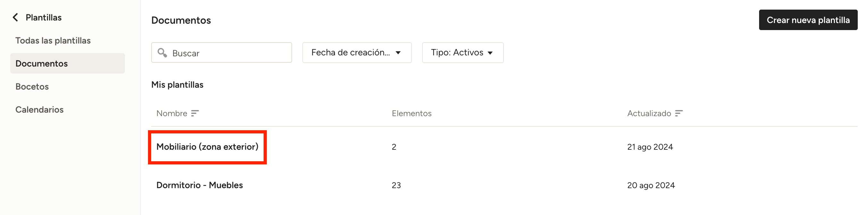Viewport: 868px width, 215px height.
Task: Open the Bocetos section
Action: 32,86
